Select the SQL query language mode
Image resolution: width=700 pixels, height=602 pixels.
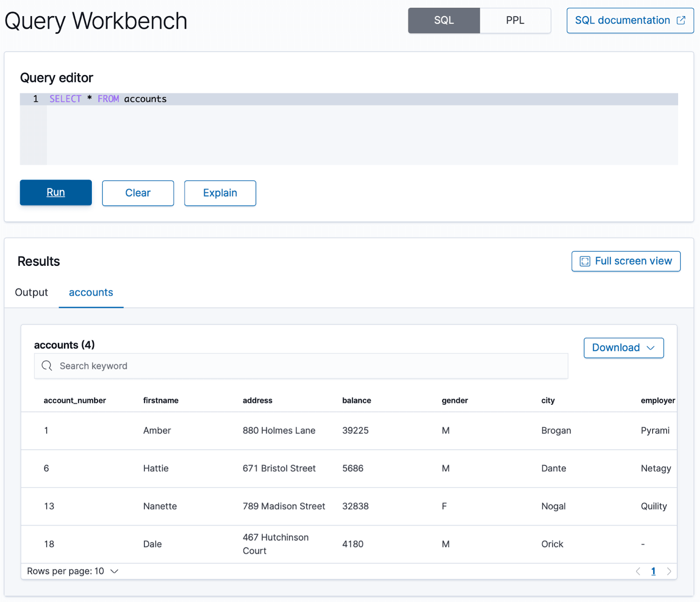(444, 20)
